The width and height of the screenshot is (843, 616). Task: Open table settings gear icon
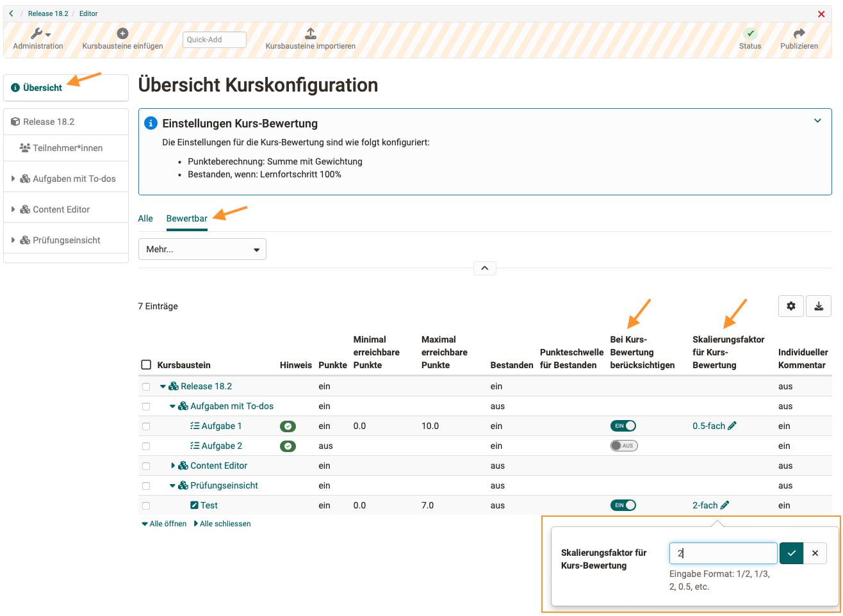[x=791, y=306]
